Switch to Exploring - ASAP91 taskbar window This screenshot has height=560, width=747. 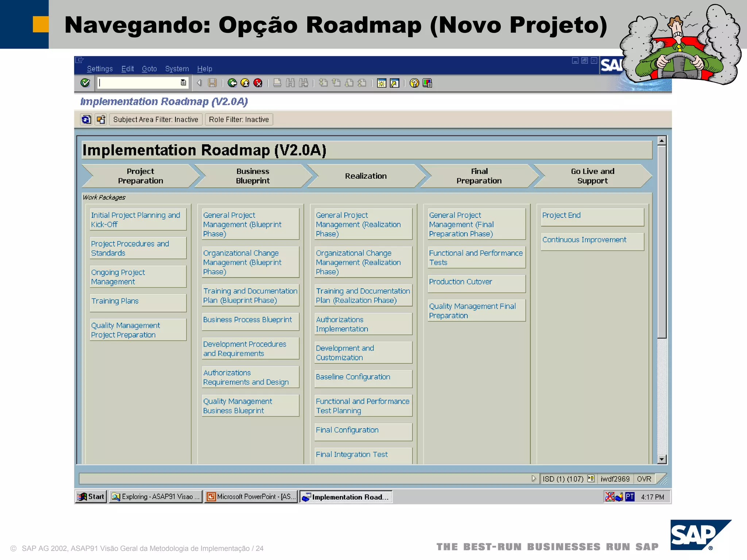[x=156, y=497]
